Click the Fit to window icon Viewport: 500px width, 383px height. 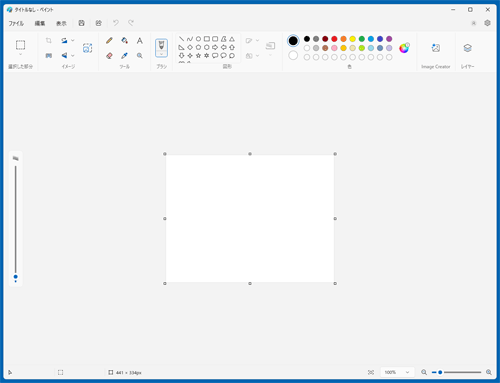[x=371, y=372]
